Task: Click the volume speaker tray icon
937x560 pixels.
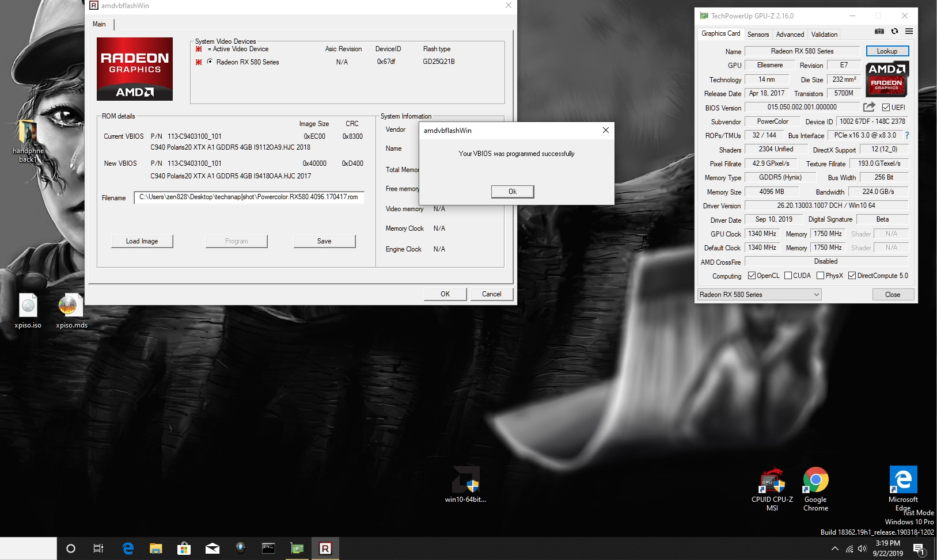Action: point(862,549)
